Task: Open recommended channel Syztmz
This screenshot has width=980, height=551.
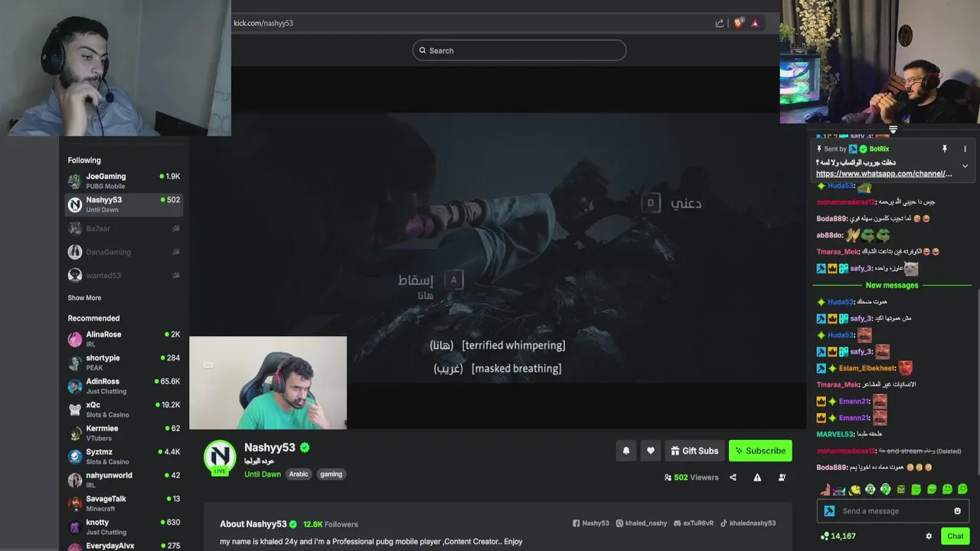Action: pos(124,456)
